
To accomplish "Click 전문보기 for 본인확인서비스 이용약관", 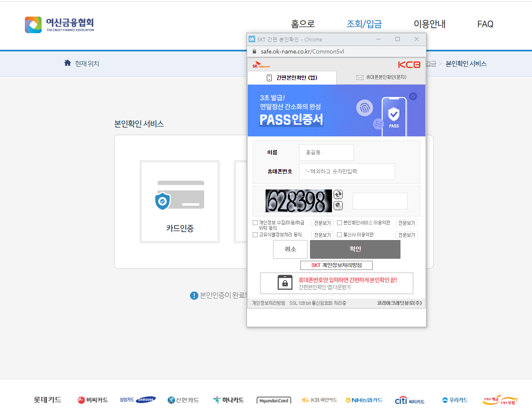I will click(407, 223).
